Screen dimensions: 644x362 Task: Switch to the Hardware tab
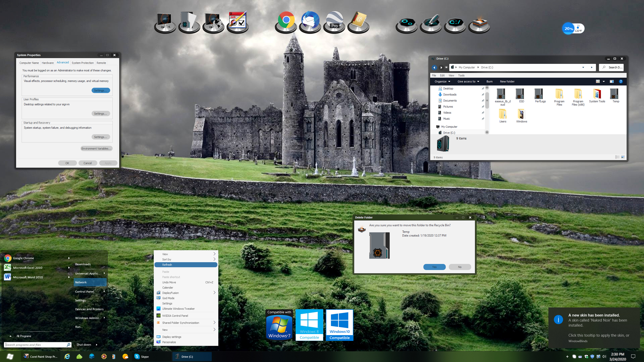point(48,63)
